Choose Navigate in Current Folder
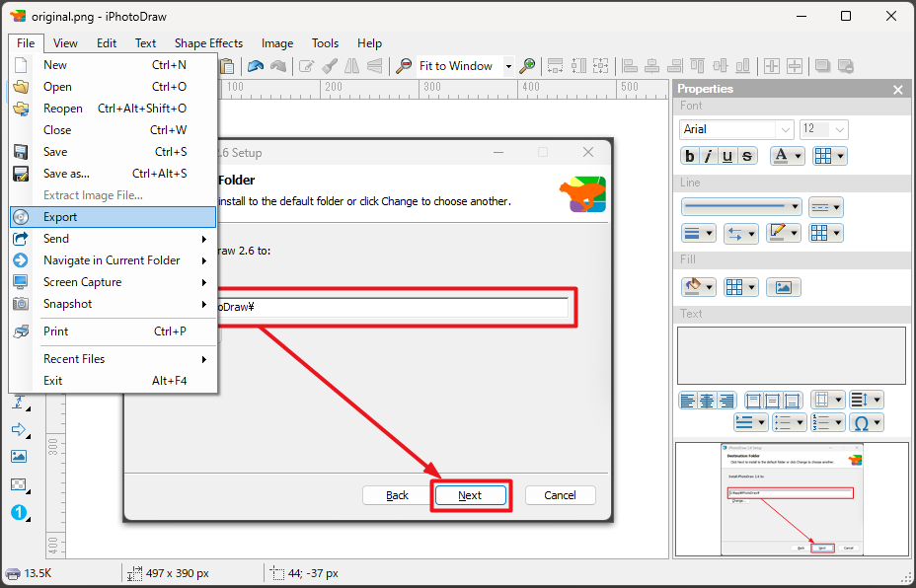The height and width of the screenshot is (588, 916). [113, 260]
